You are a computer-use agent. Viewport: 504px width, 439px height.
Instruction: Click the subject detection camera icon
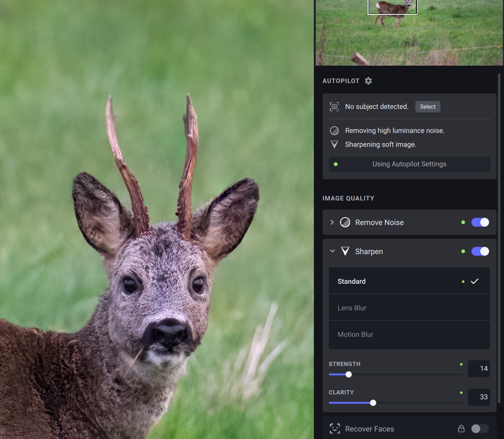pos(334,107)
